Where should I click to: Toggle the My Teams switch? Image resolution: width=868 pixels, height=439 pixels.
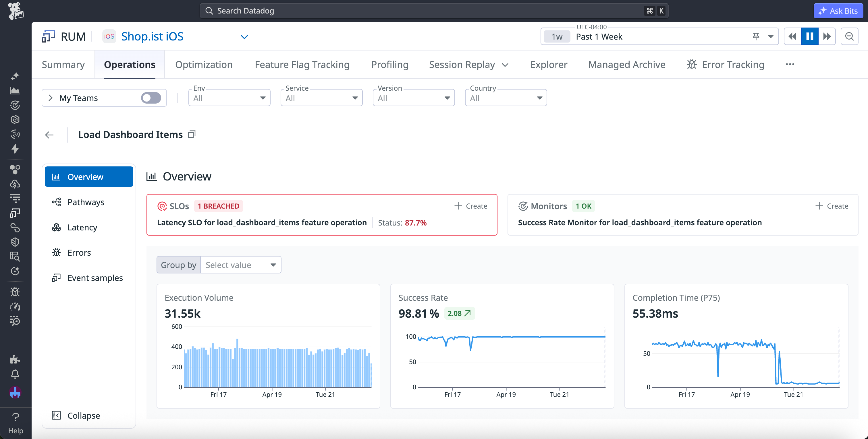pyautogui.click(x=151, y=98)
